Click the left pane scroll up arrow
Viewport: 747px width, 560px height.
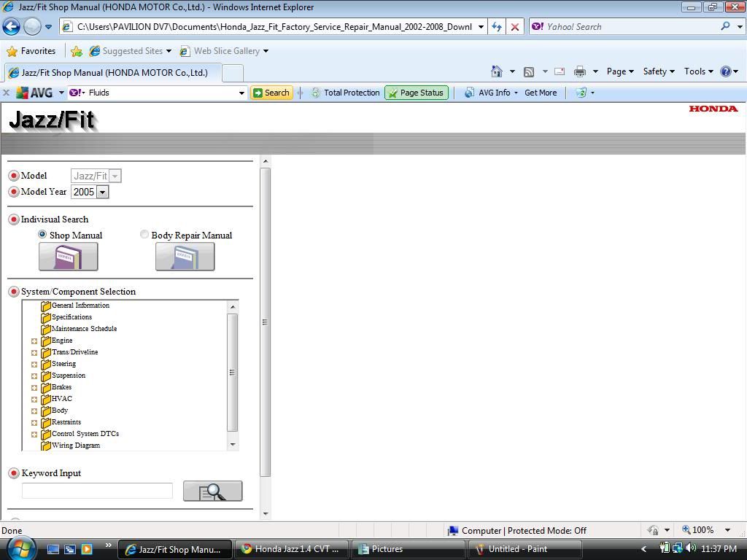tap(266, 161)
